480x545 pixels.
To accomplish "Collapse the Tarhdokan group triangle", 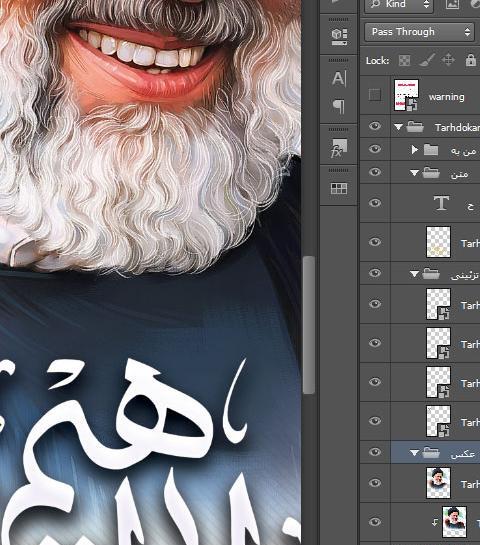I will coord(398,127).
